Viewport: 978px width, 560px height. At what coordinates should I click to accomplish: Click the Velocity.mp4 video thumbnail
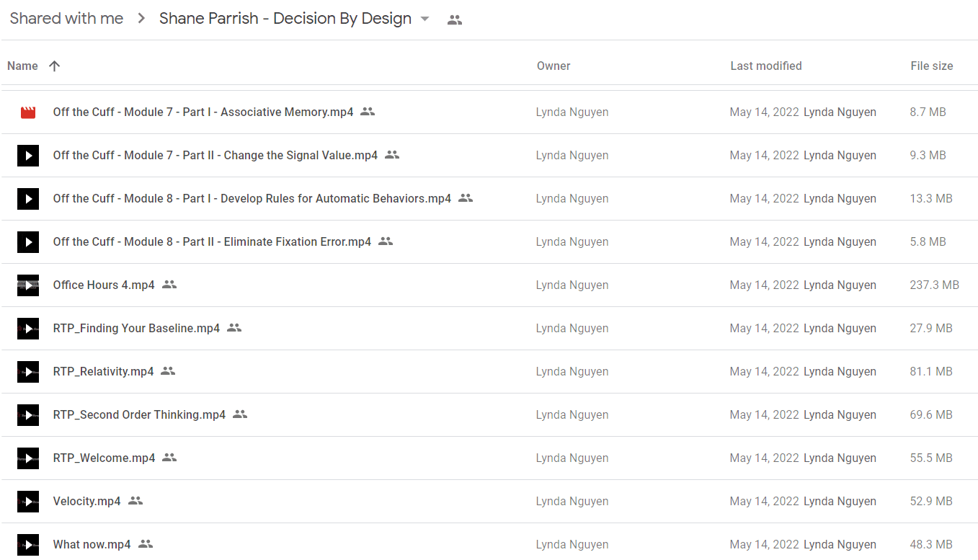[x=28, y=502]
